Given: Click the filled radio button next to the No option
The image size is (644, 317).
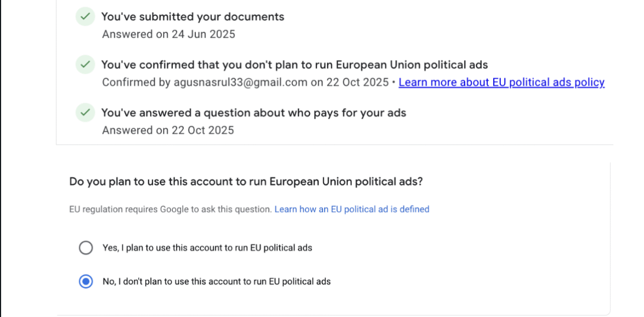Looking at the screenshot, I should click(x=85, y=281).
